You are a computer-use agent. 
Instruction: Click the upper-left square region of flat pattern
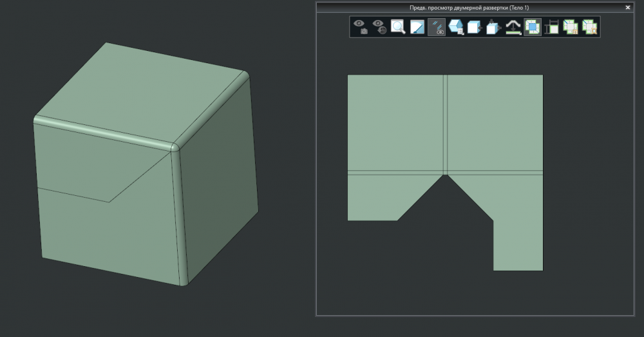coord(395,122)
